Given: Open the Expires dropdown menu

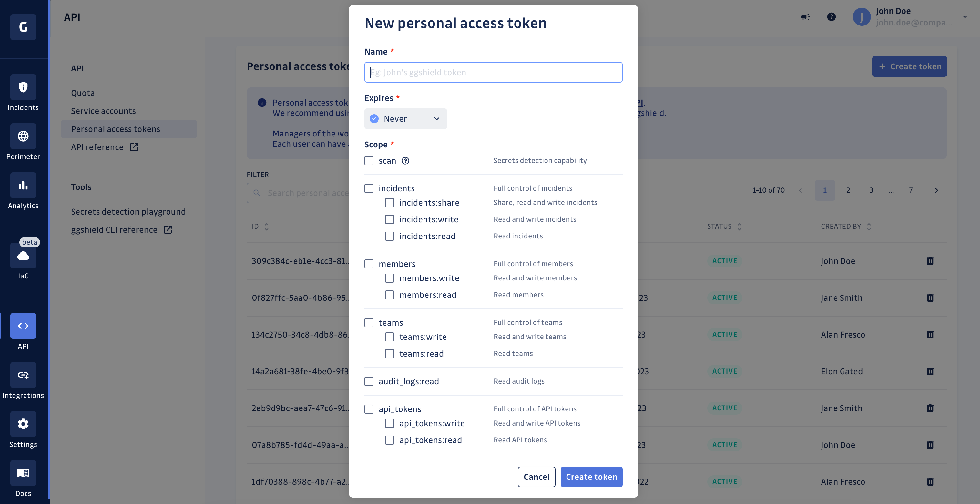Looking at the screenshot, I should pyautogui.click(x=405, y=118).
